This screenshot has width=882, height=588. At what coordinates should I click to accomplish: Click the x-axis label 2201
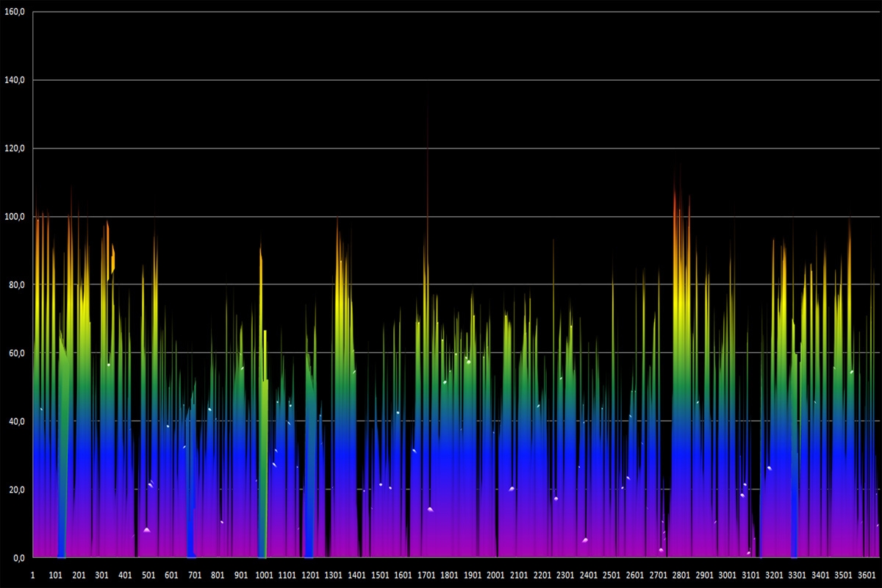coord(542,576)
